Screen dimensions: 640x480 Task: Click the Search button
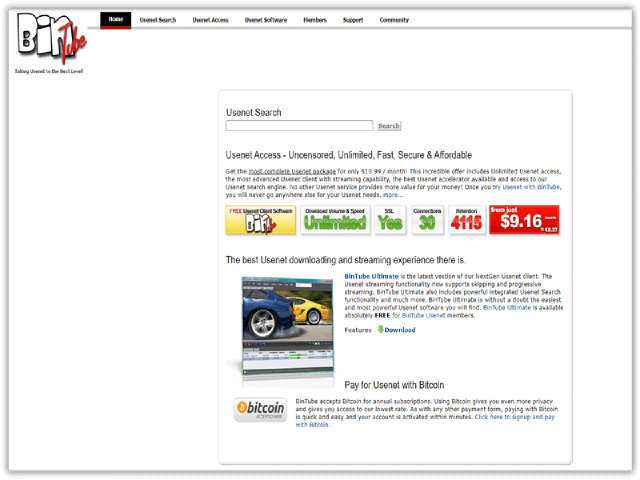[x=389, y=126]
